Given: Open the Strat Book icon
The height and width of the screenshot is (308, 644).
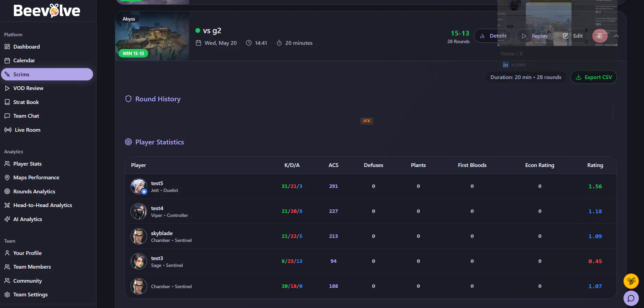Looking at the screenshot, I should click(x=7, y=102).
